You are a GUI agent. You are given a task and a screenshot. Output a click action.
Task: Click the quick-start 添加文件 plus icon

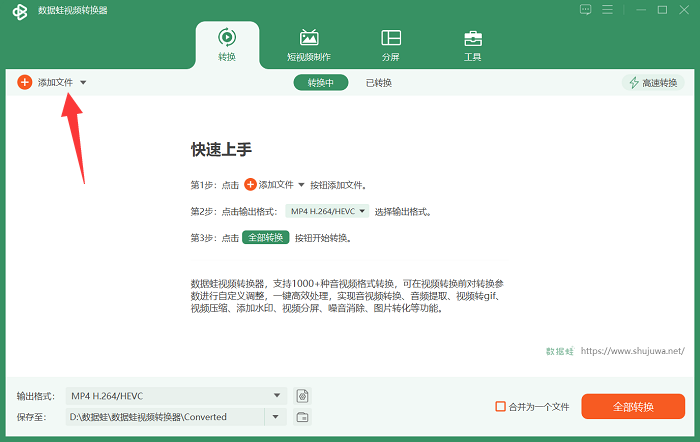click(250, 184)
